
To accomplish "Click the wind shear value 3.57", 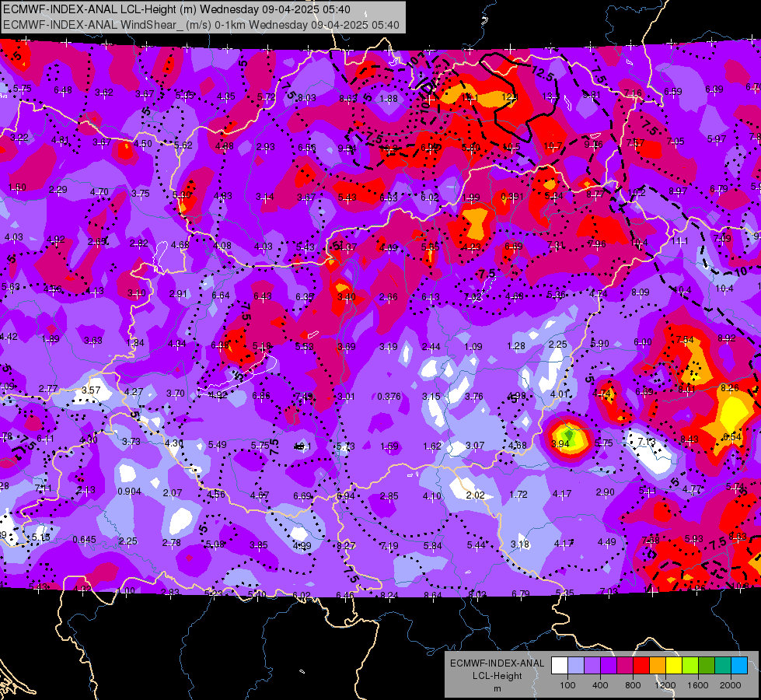I will (91, 390).
